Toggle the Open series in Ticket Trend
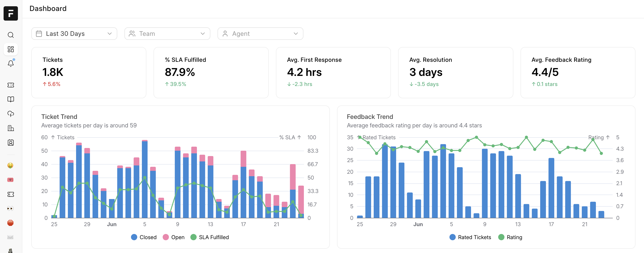Image resolution: width=644 pixels, height=253 pixels. click(174, 237)
